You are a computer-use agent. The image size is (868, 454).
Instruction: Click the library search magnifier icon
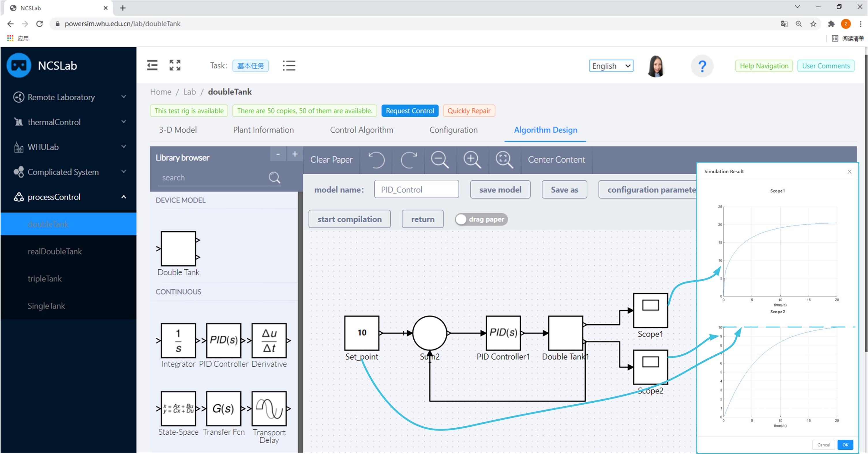click(x=274, y=177)
